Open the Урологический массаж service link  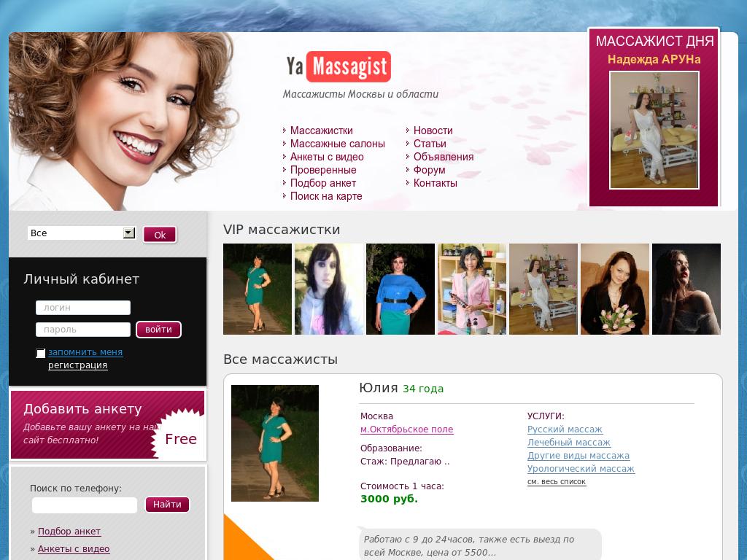pyautogui.click(x=581, y=469)
